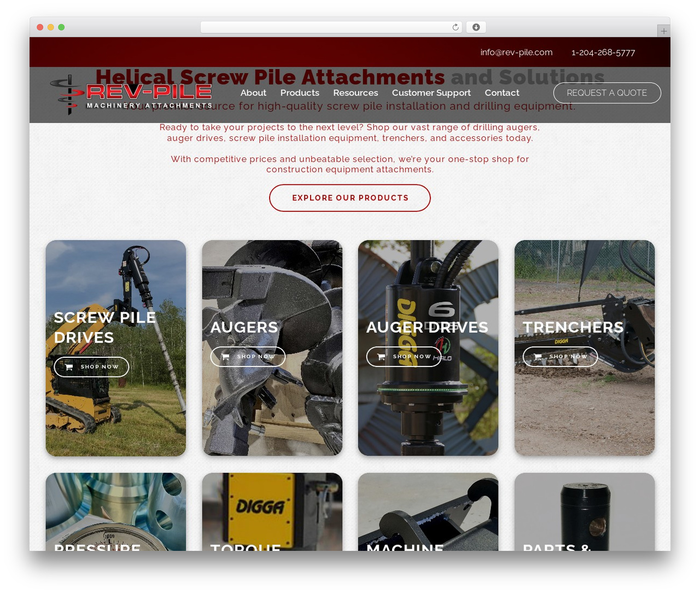Open the Parts & product card
The width and height of the screenshot is (700, 593).
[585, 512]
